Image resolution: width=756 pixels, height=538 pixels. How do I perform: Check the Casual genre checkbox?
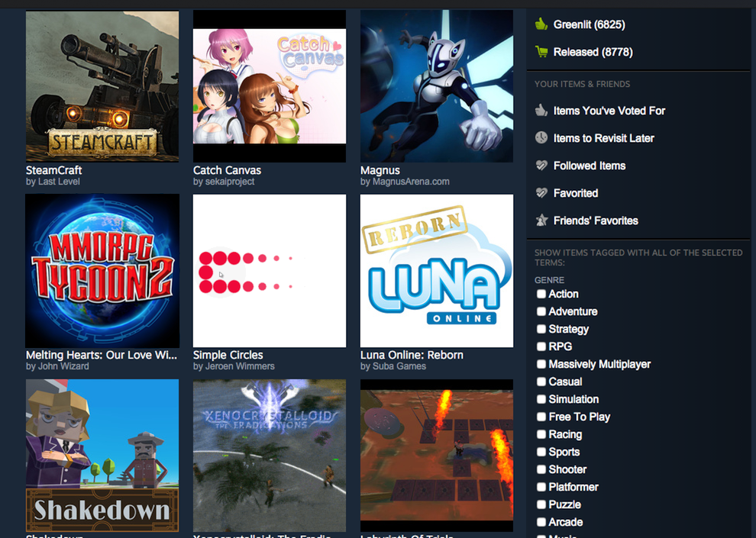[x=541, y=382]
